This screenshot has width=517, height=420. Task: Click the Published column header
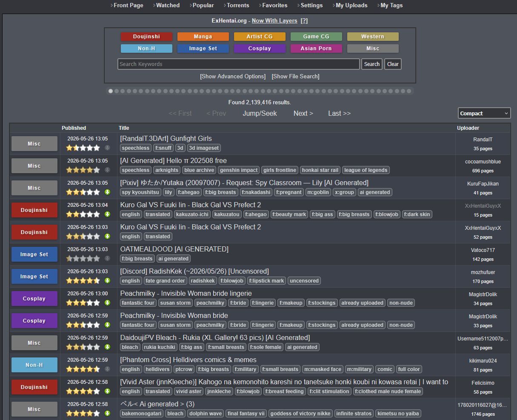click(x=74, y=128)
